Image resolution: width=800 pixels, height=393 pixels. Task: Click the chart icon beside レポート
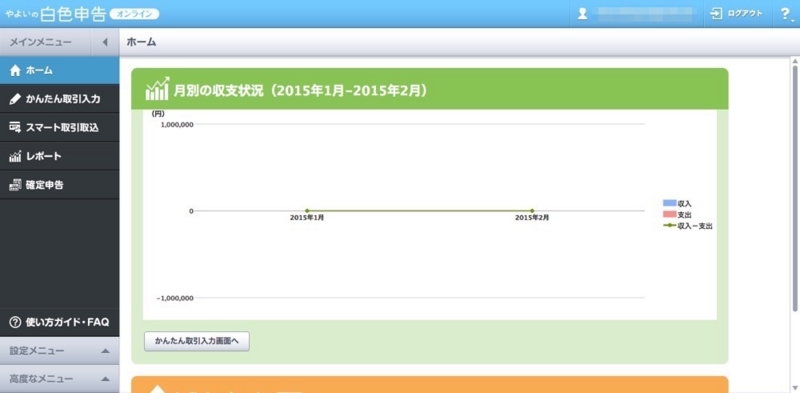coord(15,156)
